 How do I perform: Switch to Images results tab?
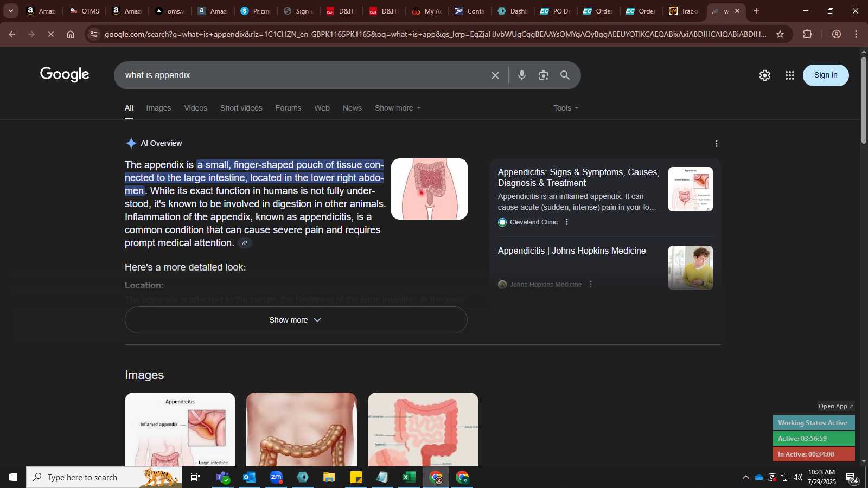(158, 108)
